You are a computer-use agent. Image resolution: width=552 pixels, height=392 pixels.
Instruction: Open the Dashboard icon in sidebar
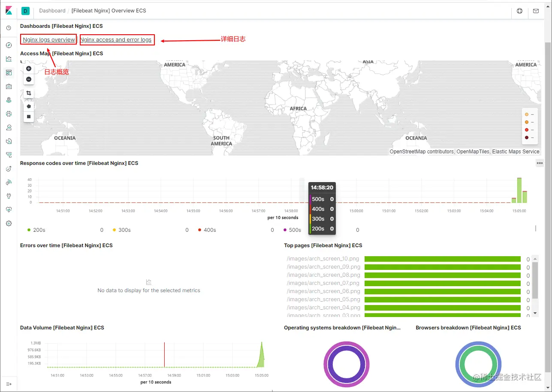pyautogui.click(x=9, y=72)
